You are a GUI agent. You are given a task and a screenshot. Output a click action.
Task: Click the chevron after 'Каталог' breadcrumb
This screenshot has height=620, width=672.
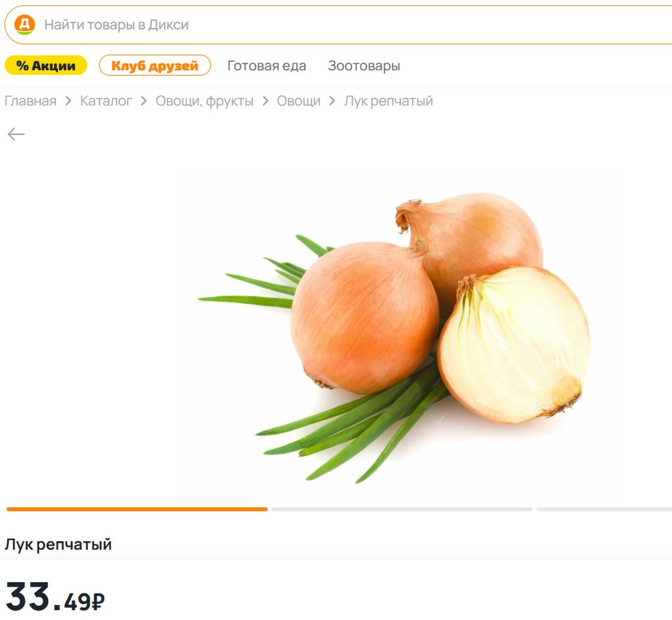[x=144, y=101]
